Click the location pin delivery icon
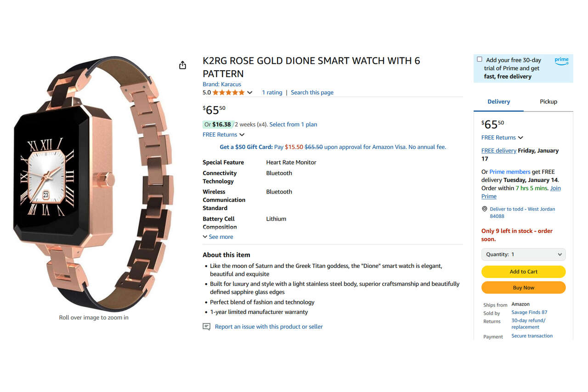This screenshot has height=392, width=588. tap(484, 209)
